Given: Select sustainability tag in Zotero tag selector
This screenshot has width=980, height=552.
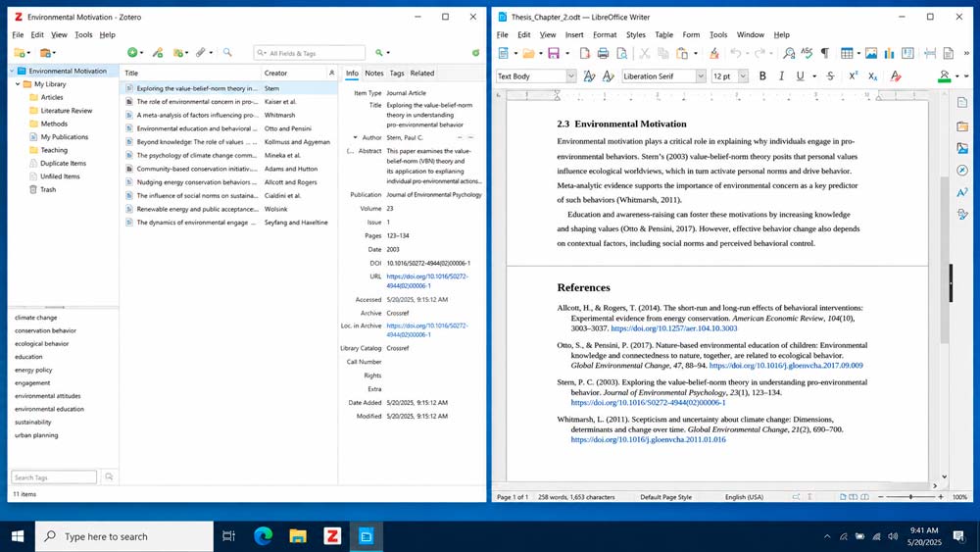Looking at the screenshot, I should click(x=33, y=422).
